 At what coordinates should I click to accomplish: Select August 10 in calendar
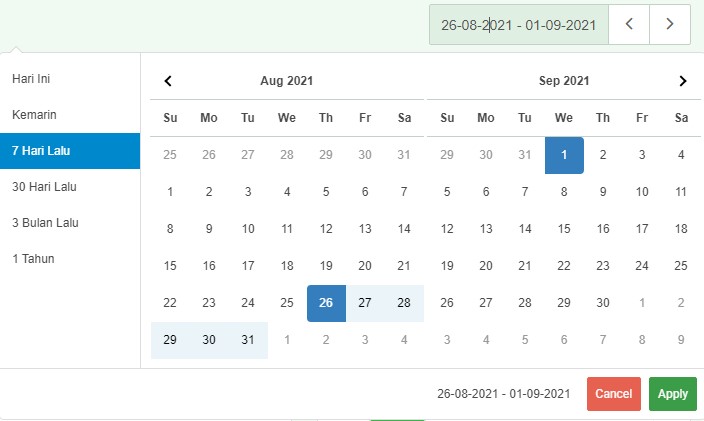point(248,229)
